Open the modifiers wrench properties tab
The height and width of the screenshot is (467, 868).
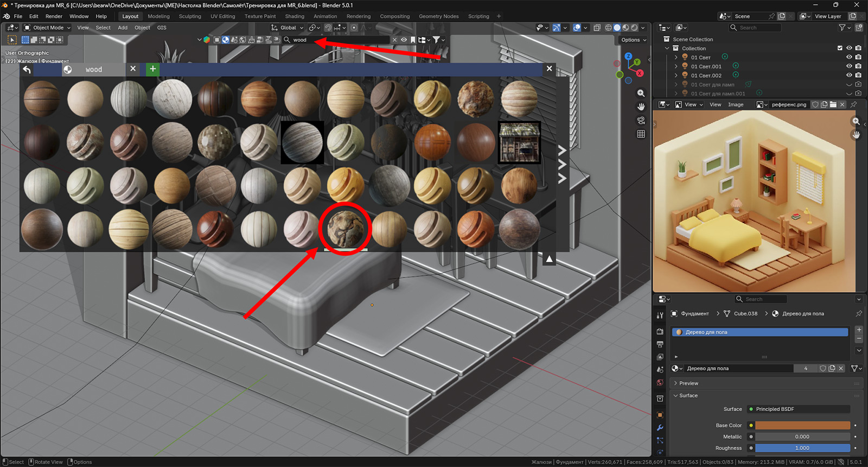660,427
